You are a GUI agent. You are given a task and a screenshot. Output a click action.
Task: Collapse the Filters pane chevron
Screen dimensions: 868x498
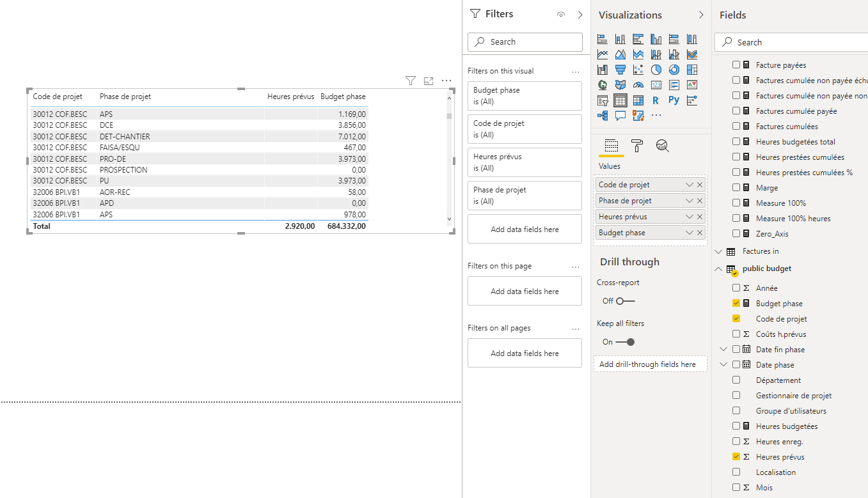click(x=580, y=14)
